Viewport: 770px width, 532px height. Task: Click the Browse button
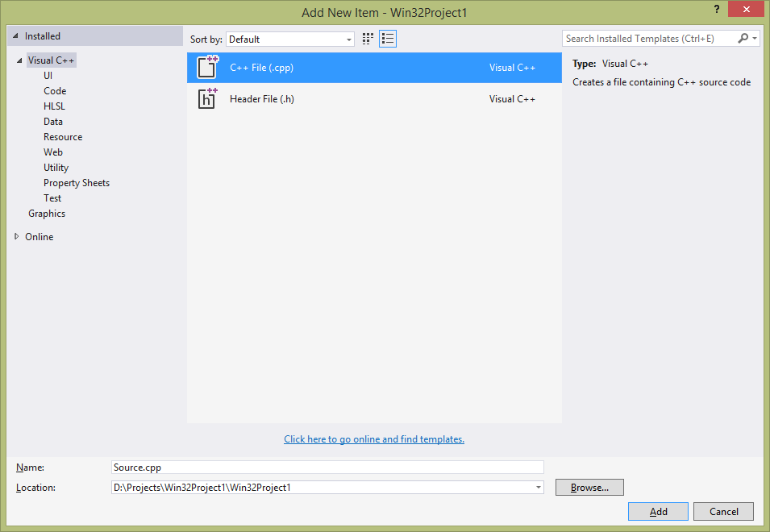pos(589,488)
